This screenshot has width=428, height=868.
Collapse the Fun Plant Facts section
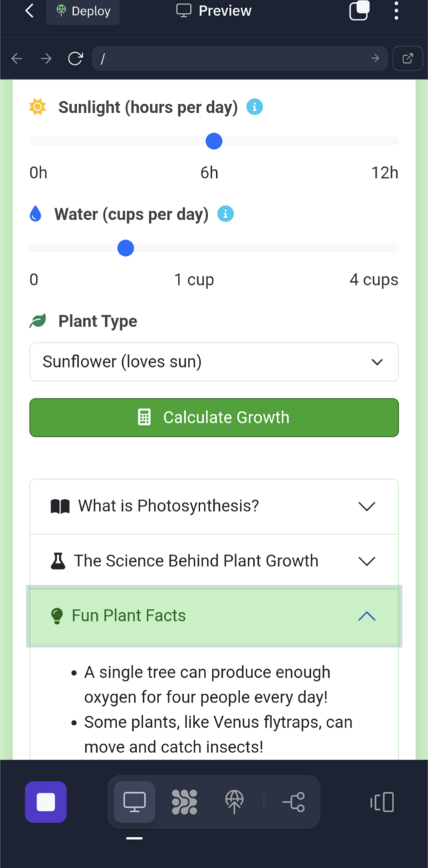(x=214, y=616)
